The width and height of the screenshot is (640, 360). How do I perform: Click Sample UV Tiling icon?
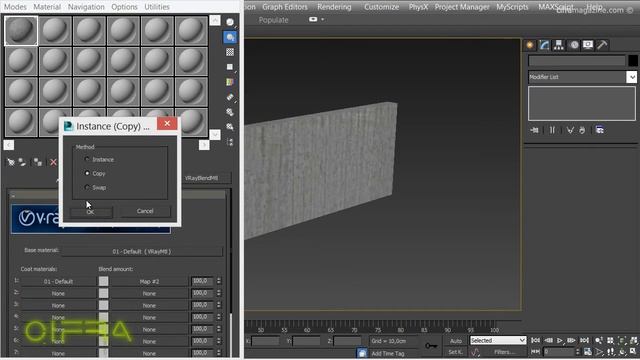click(x=230, y=67)
